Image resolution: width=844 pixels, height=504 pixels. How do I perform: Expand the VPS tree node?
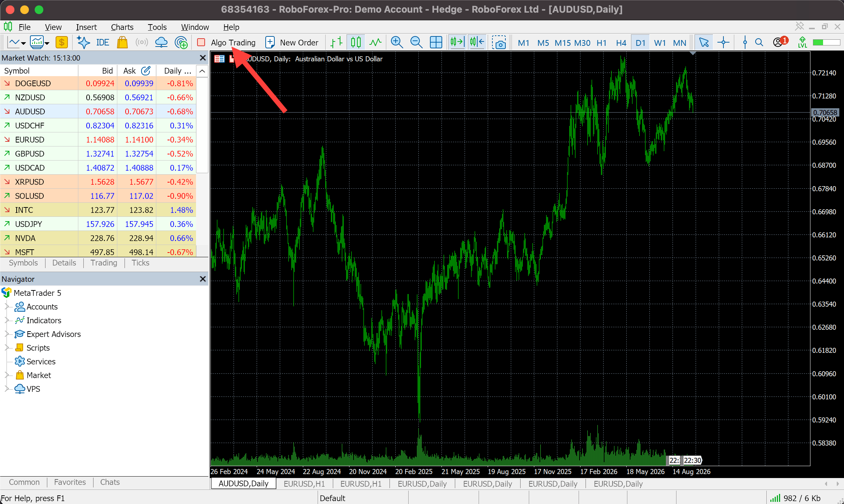pos(6,389)
